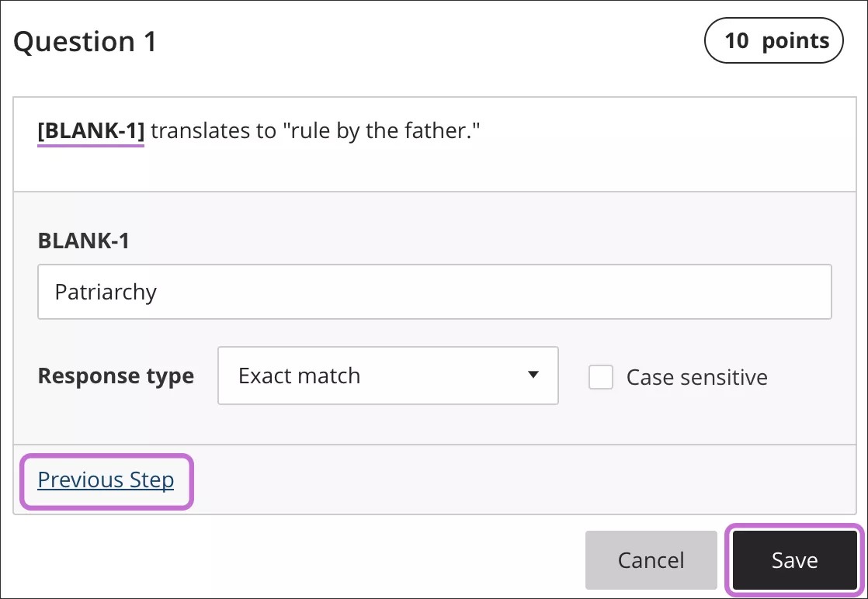Click the Question 1 heading
This screenshot has height=599, width=868.
(84, 41)
